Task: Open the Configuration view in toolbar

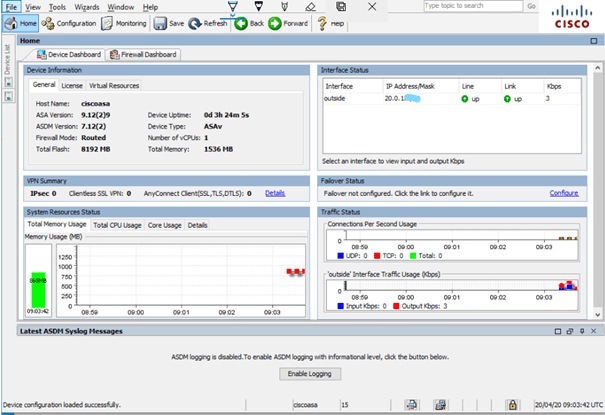Action: click(x=70, y=23)
